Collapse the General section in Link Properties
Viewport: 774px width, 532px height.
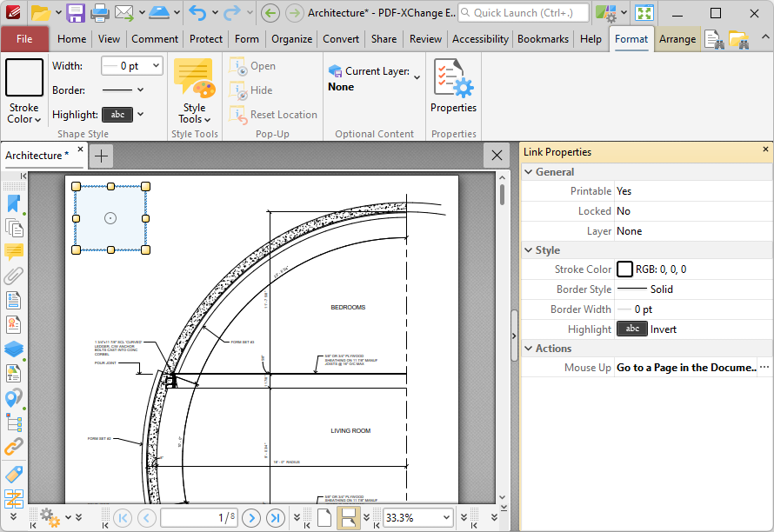(529, 172)
